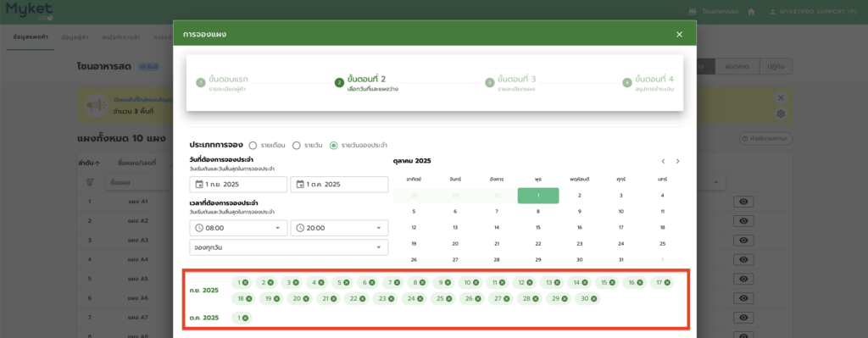
Task: Click the clock icon beside 20:00
Action: tap(301, 228)
